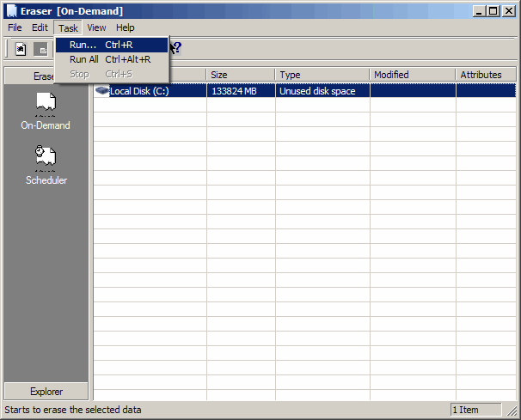Viewport: 521px width, 420px height.
Task: Sort by the Type column header
Action: pyautogui.click(x=322, y=75)
